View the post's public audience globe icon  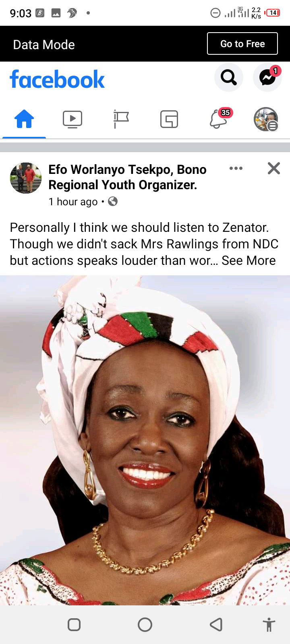(x=113, y=201)
